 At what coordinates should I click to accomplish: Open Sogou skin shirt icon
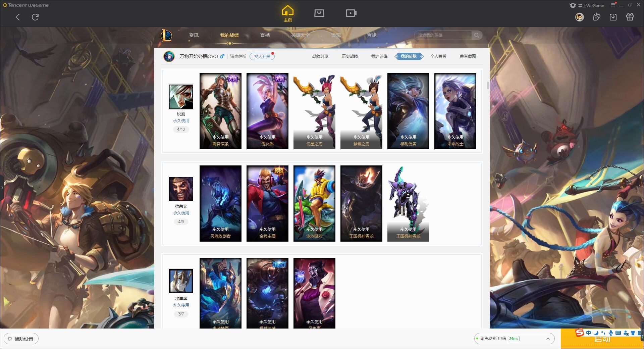(x=633, y=333)
